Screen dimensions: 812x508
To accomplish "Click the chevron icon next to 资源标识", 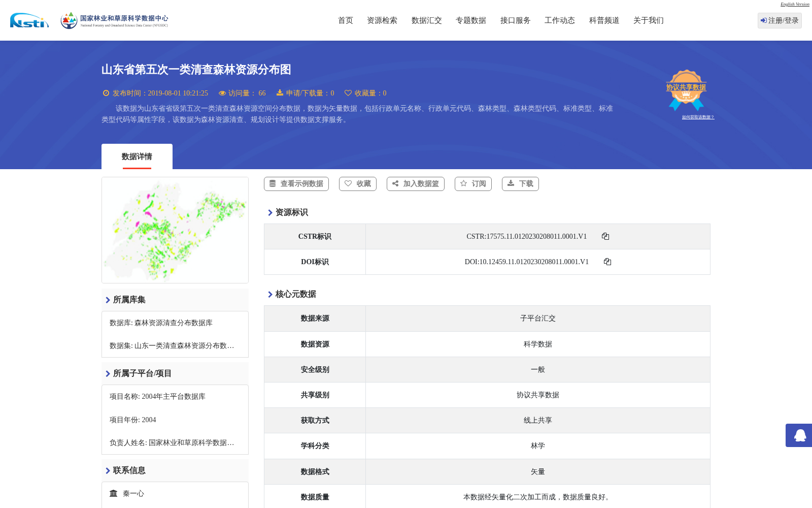I will coord(270,212).
